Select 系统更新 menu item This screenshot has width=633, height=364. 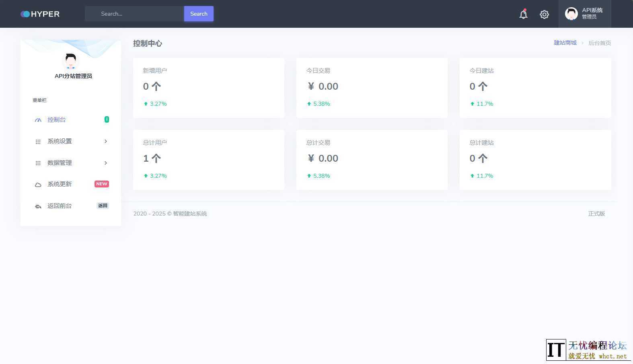click(x=60, y=184)
